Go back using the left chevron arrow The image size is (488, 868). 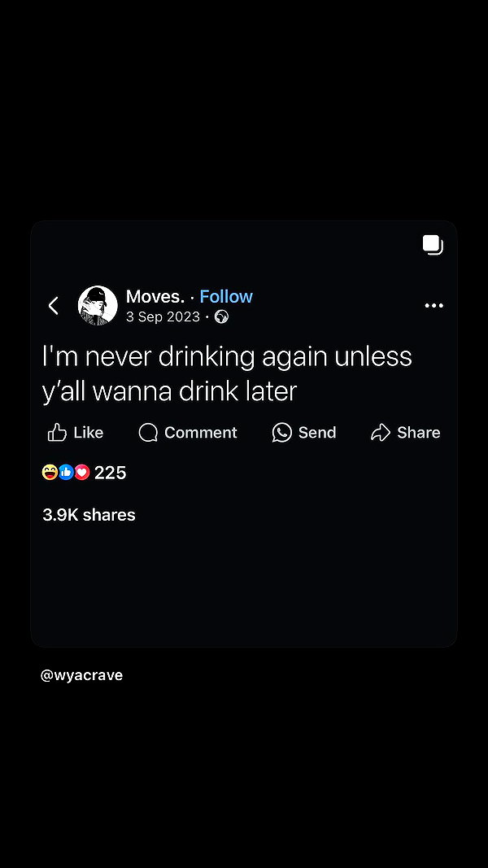(54, 306)
